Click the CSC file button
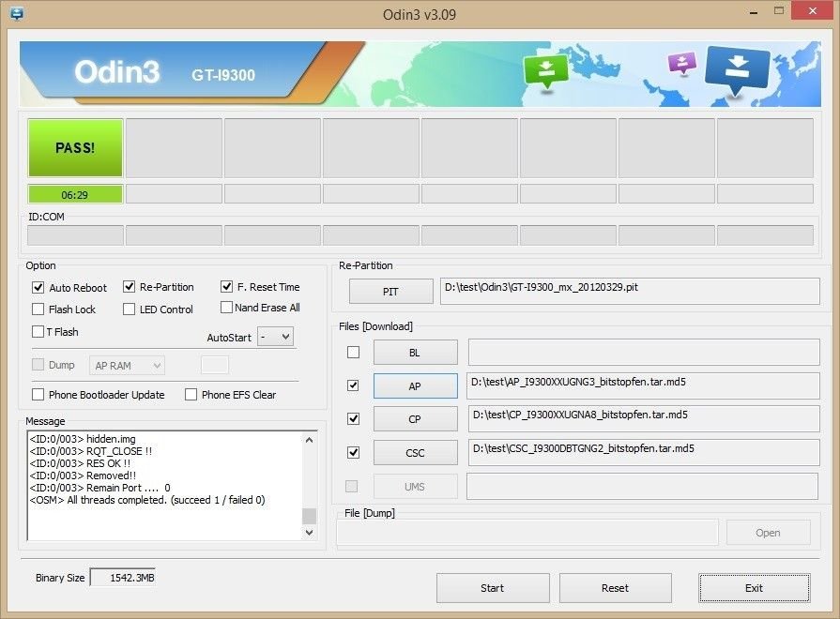This screenshot has width=840, height=619. coord(415,453)
